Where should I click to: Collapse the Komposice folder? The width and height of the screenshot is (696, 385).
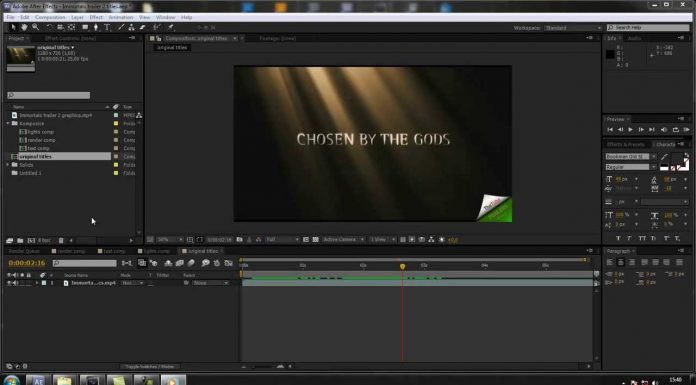click(x=8, y=123)
